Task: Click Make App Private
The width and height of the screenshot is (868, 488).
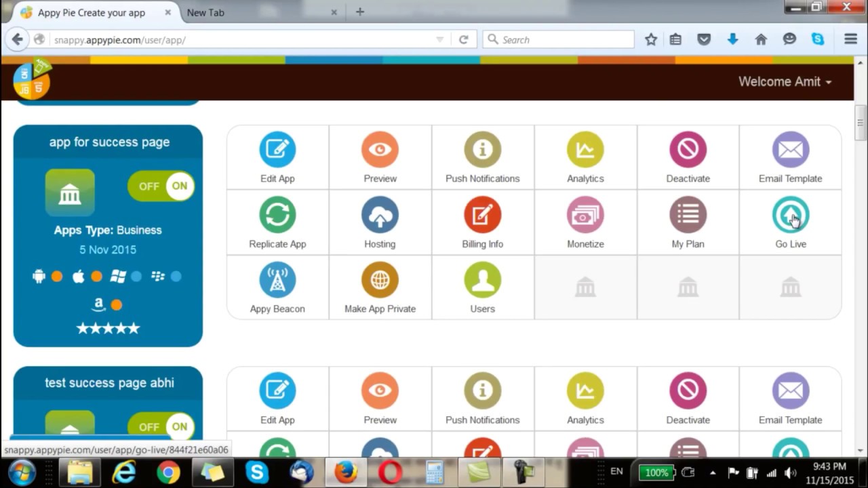Action: (380, 287)
